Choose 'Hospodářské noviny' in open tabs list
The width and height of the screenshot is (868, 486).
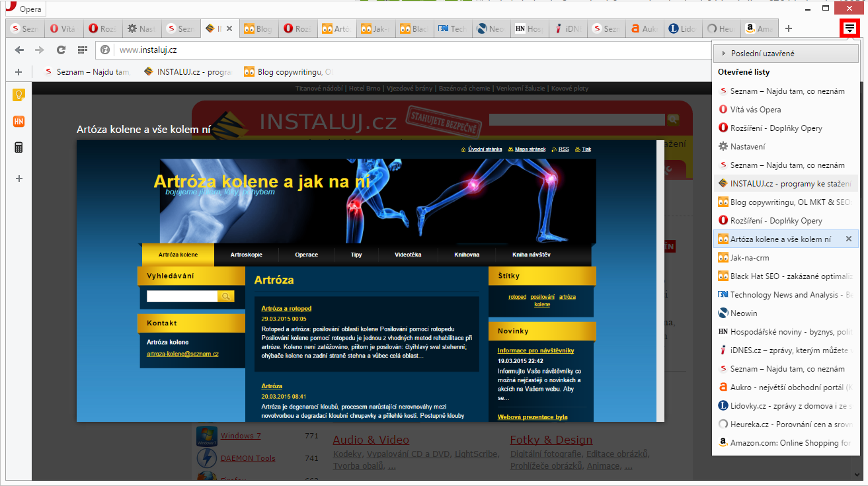[x=785, y=331]
